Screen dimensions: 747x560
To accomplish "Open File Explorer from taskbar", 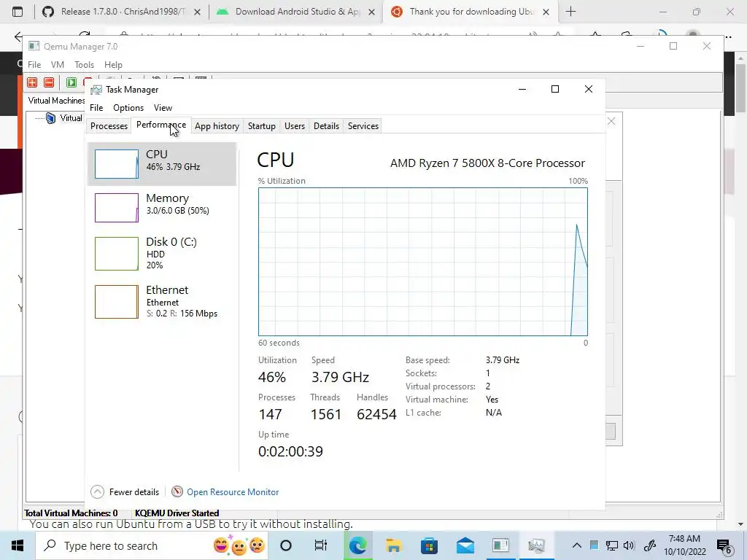I will click(393, 545).
